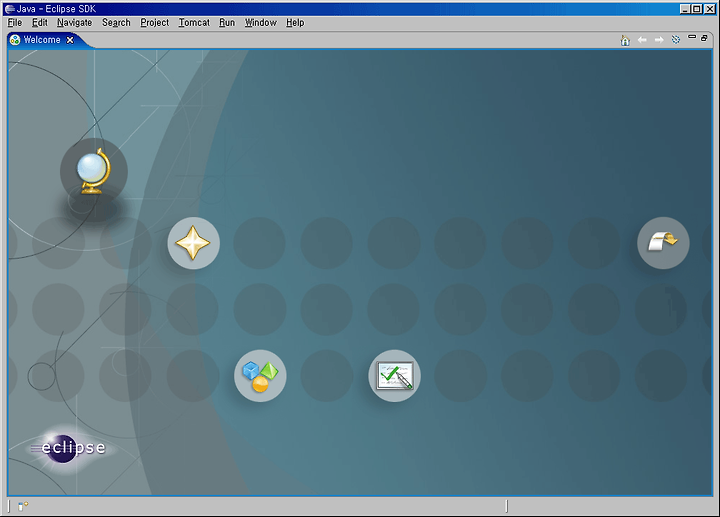Go to Workbench with curved arrow icon
720x517 pixels.
point(663,243)
